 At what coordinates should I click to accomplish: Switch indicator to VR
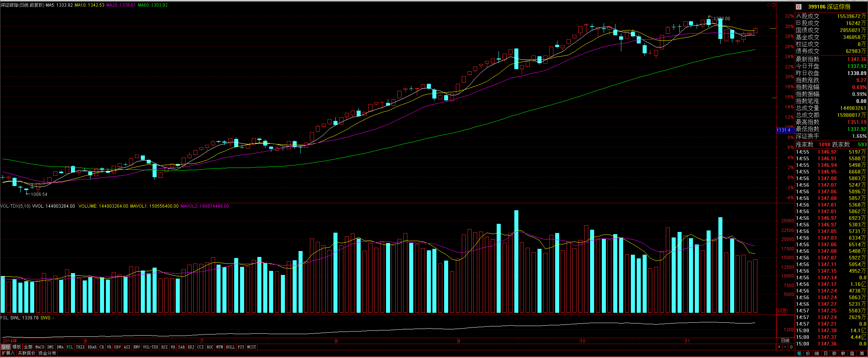[109, 347]
